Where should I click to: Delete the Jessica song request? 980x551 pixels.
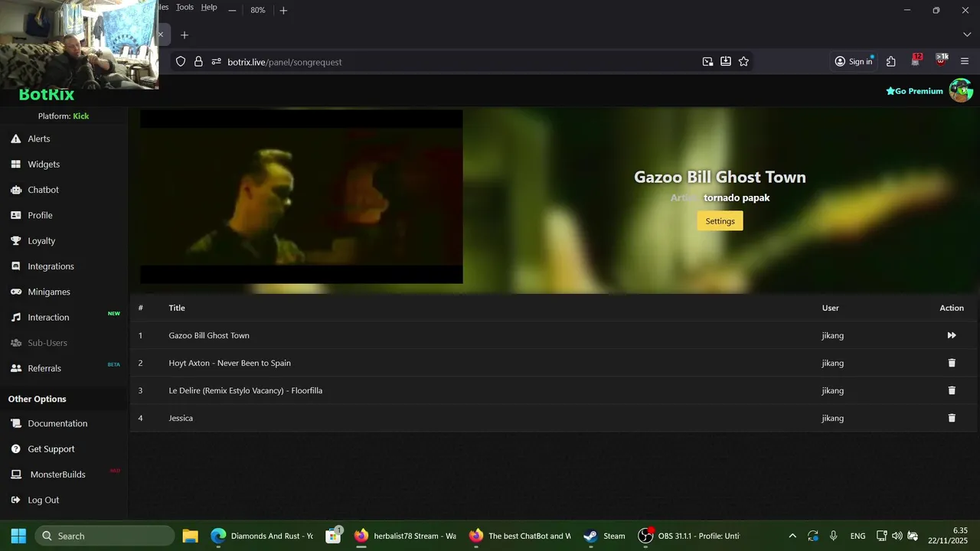tap(952, 418)
